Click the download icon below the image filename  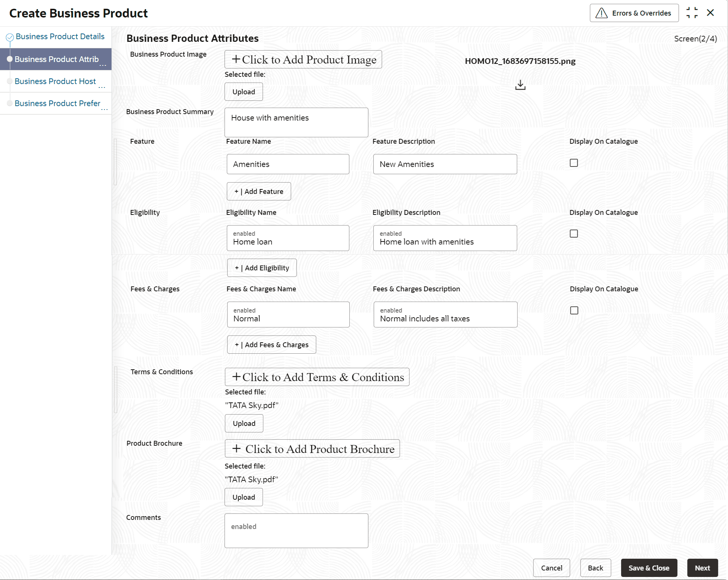coord(520,85)
